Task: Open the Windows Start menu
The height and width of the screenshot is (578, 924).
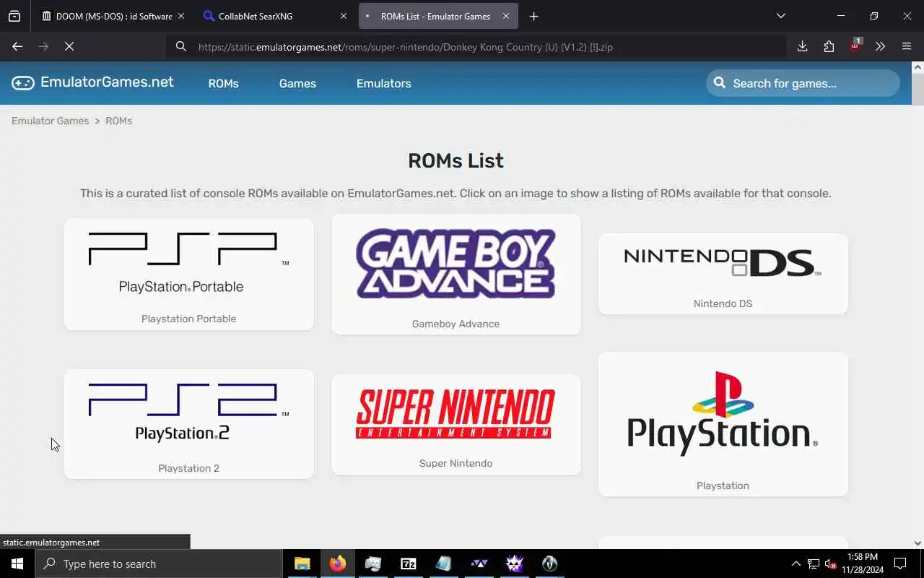Action: click(17, 564)
